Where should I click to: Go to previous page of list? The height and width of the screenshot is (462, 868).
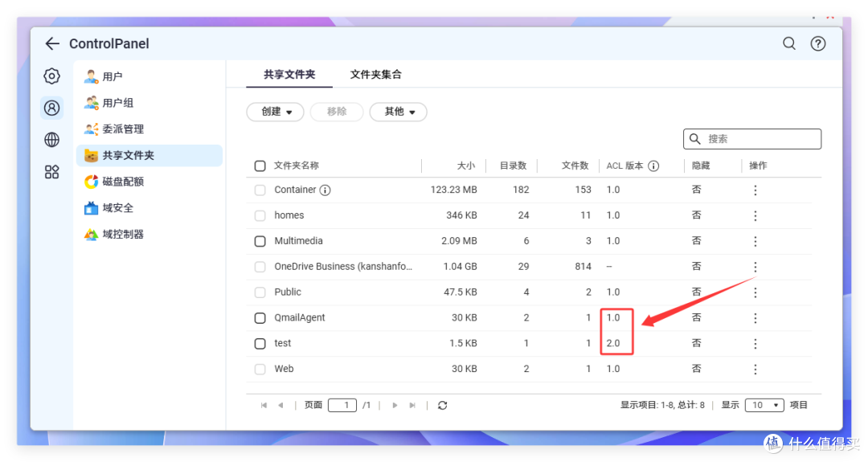click(x=280, y=406)
